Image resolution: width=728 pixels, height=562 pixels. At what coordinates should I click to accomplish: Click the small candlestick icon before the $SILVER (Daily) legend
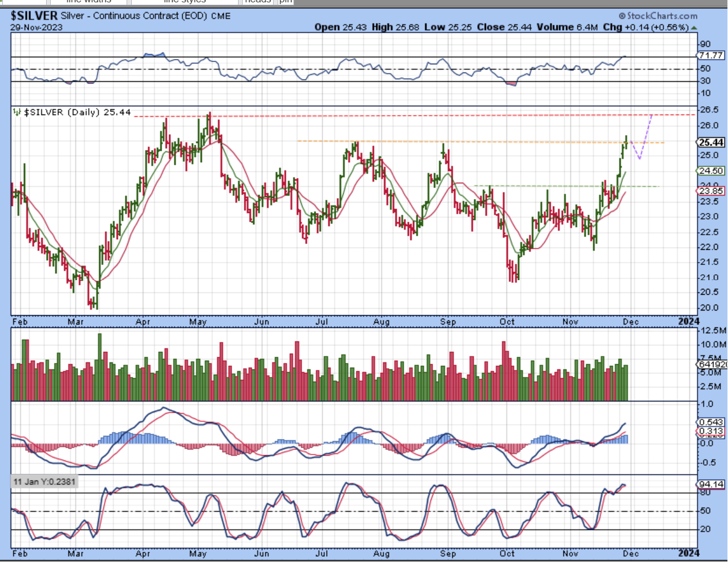[17, 112]
